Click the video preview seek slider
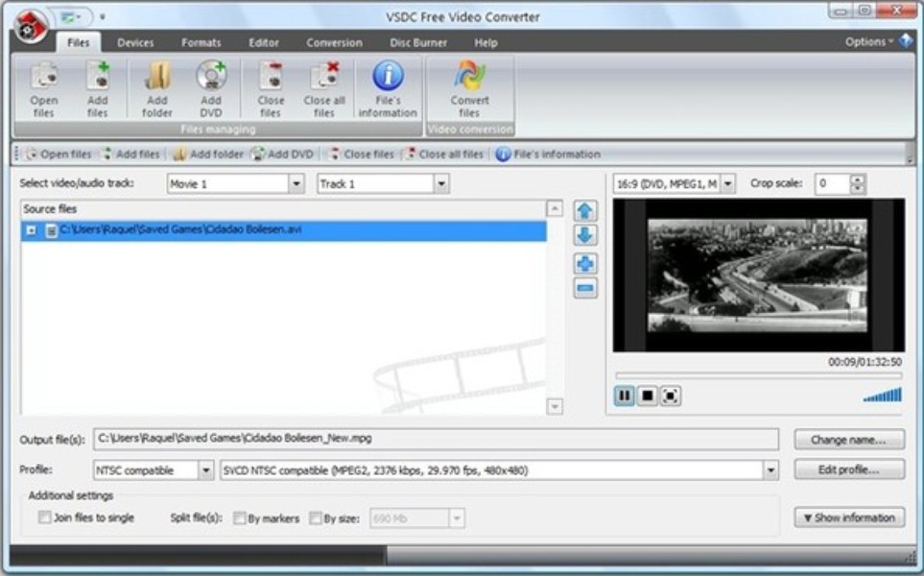This screenshot has width=924, height=576. tap(758, 376)
